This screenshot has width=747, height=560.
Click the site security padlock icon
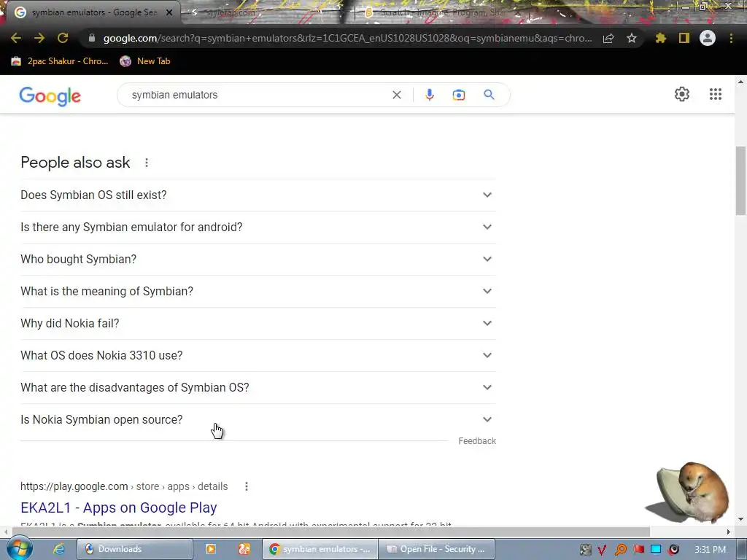point(92,38)
